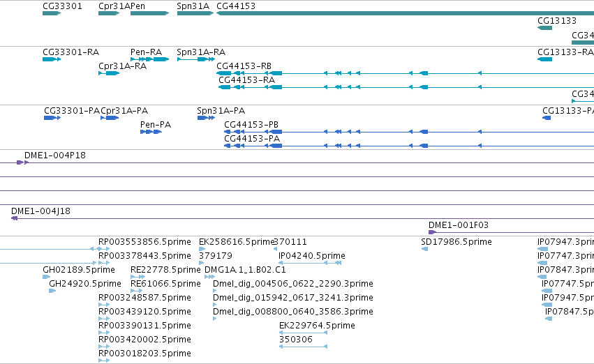The height and width of the screenshot is (364, 594).
Task: Click the DME1-001F03 BAC start glyph
Action: [x=432, y=232]
